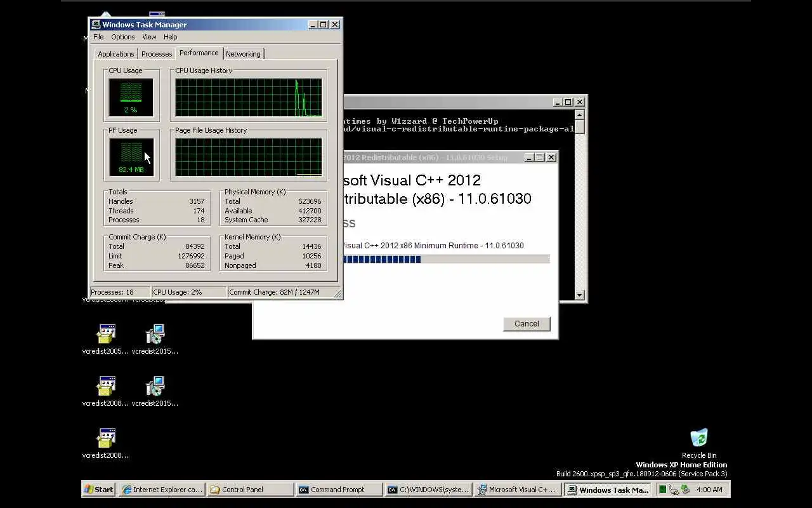Click the 4:00 AM system clock
Viewport: 812px width, 508px height.
[709, 490]
